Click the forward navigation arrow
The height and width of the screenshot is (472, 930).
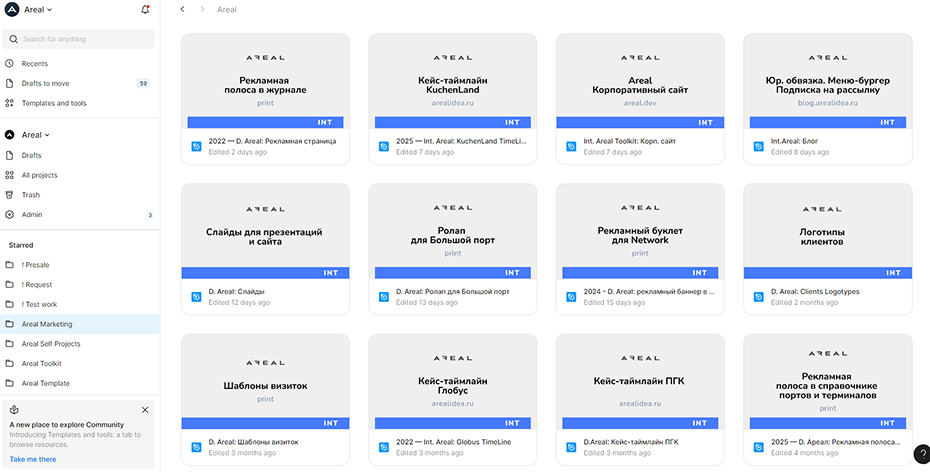click(201, 10)
